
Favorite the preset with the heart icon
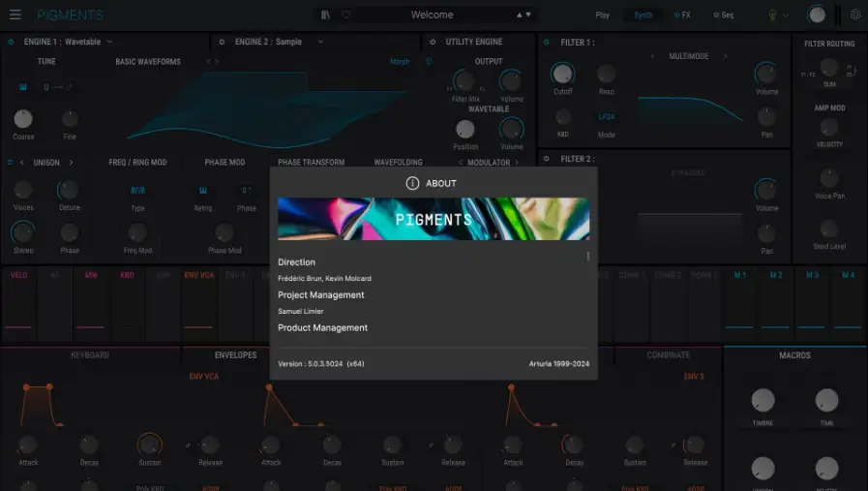pos(346,15)
